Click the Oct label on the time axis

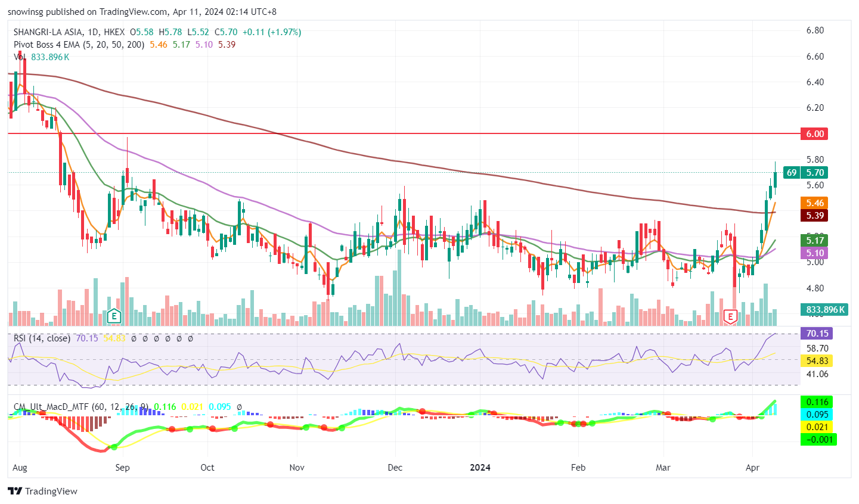(207, 468)
